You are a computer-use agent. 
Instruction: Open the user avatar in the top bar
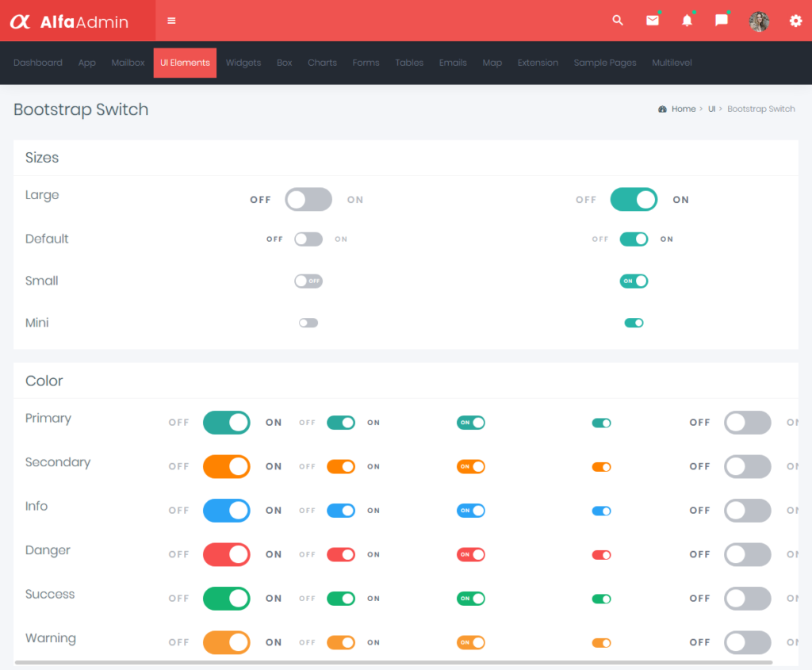pyautogui.click(x=759, y=21)
